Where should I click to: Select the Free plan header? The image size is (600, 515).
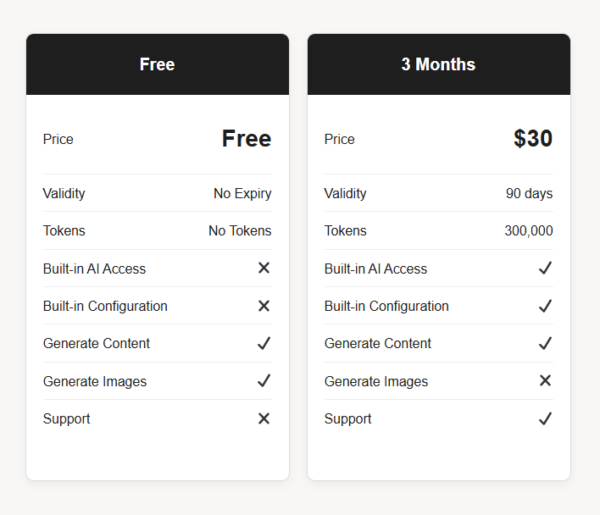pyautogui.click(x=157, y=64)
